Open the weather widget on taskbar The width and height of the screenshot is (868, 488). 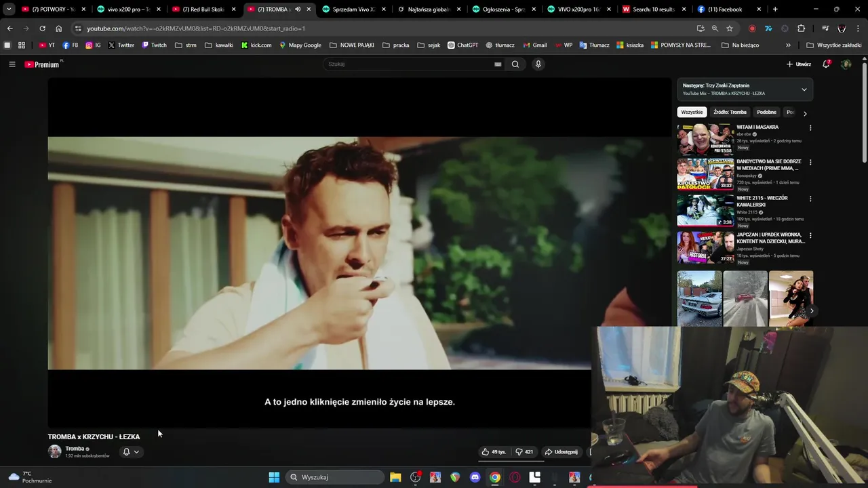30,477
